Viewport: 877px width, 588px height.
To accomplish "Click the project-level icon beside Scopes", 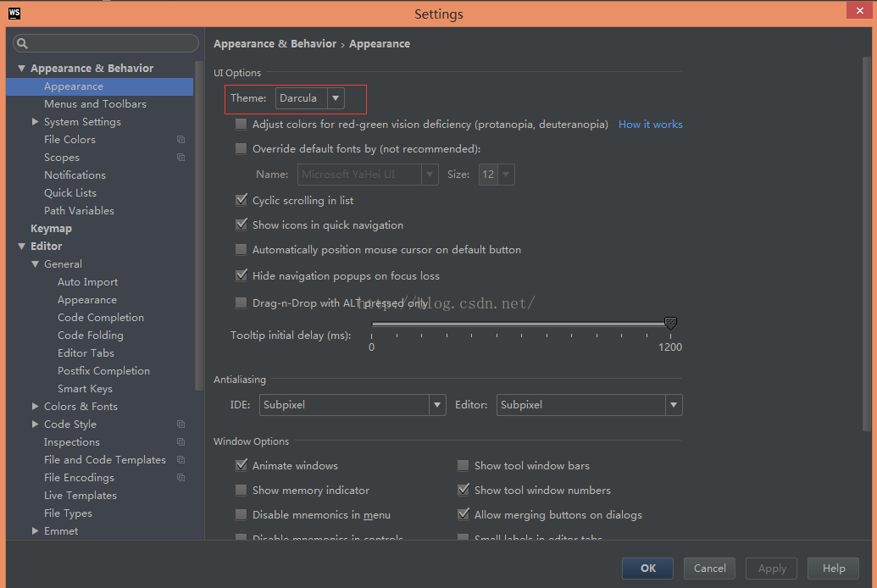I will click(180, 158).
